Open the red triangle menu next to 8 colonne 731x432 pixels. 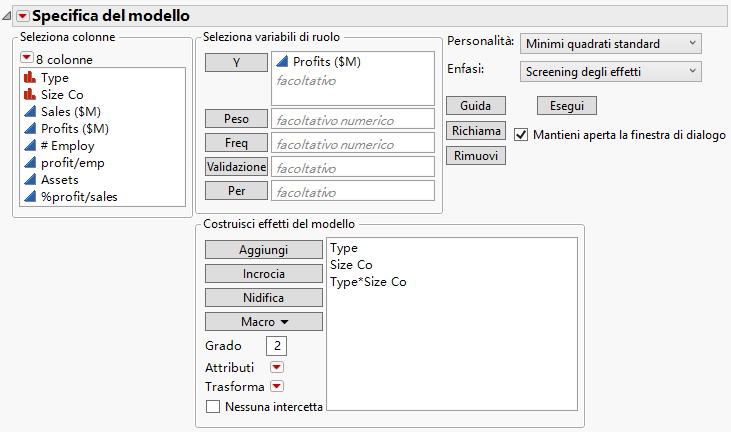pyautogui.click(x=27, y=58)
